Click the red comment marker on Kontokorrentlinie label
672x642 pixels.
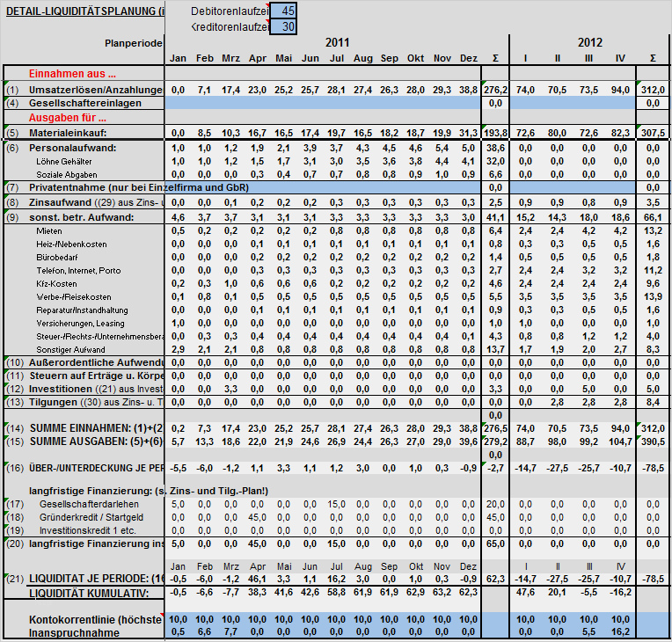[x=162, y=615]
